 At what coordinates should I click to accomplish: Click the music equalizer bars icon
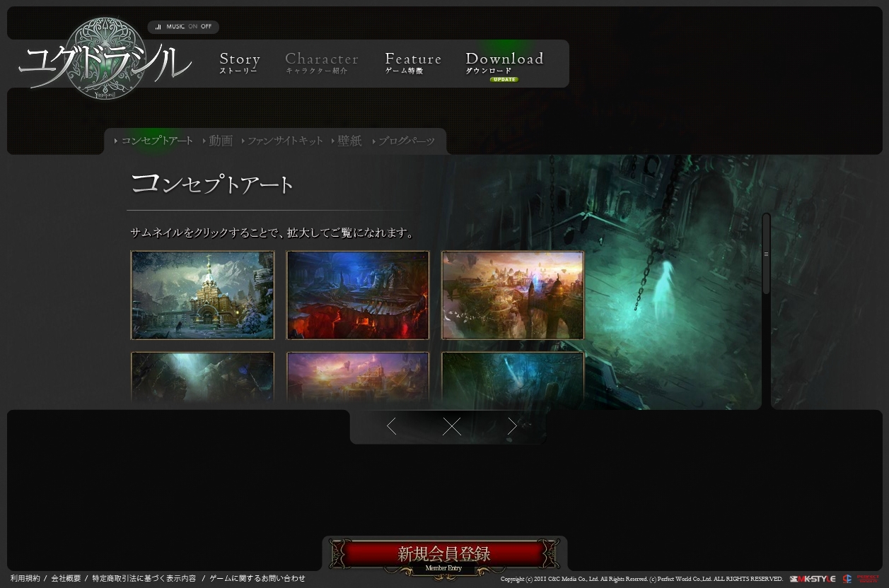tap(158, 27)
